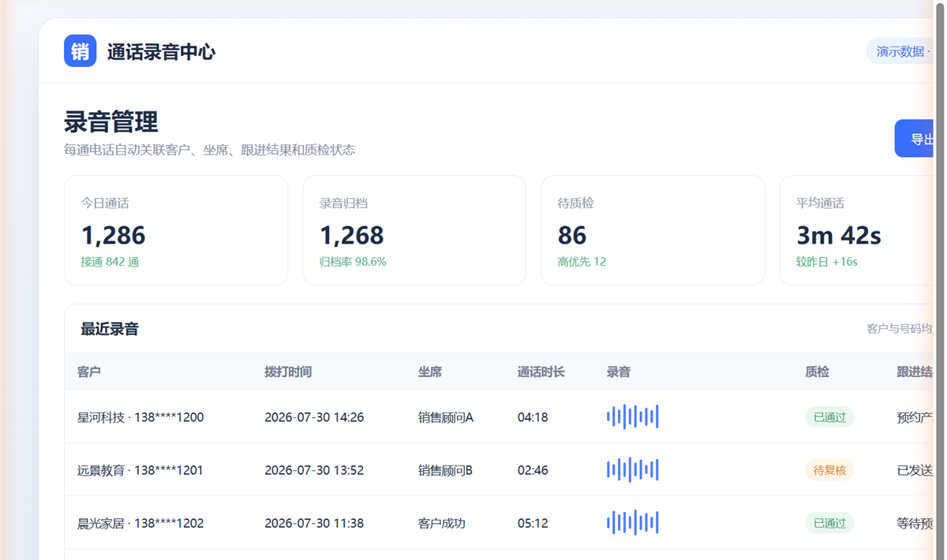Play the waveform recording for 星河科技

point(632,416)
